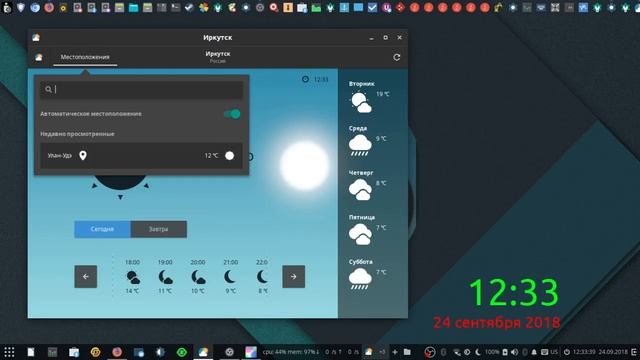Click the location search input field

tap(141, 89)
